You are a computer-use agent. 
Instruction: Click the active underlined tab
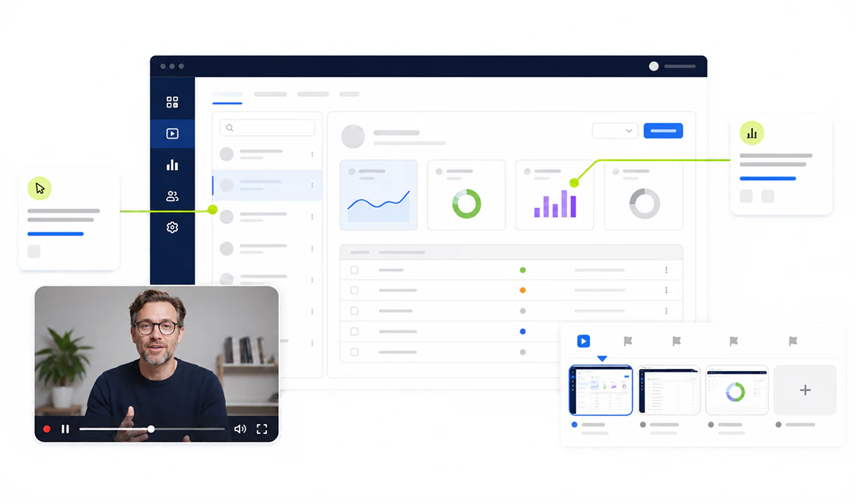(227, 94)
